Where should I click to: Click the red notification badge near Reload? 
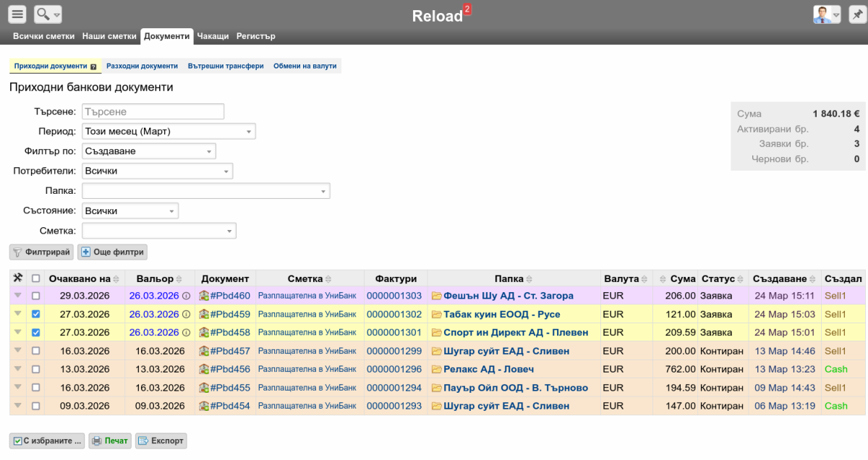[x=467, y=9]
